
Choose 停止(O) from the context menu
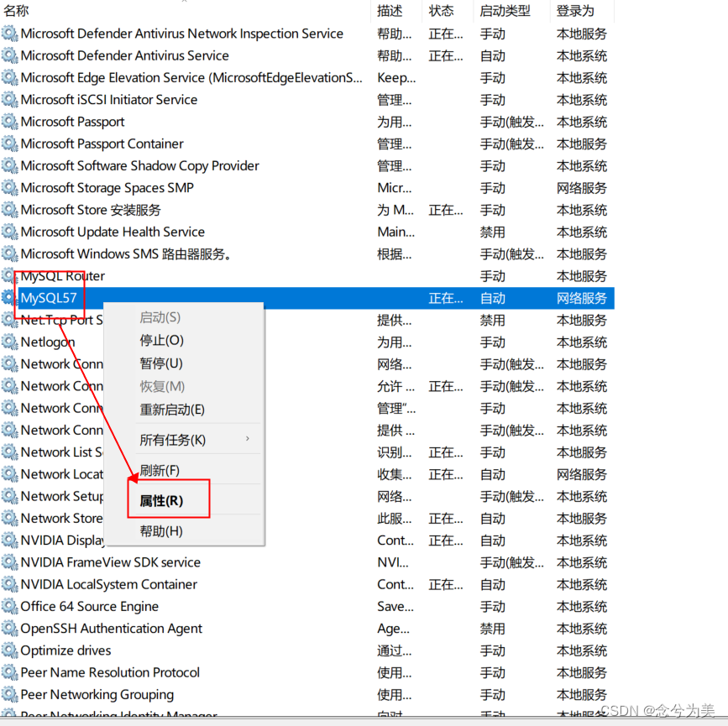pyautogui.click(x=161, y=340)
